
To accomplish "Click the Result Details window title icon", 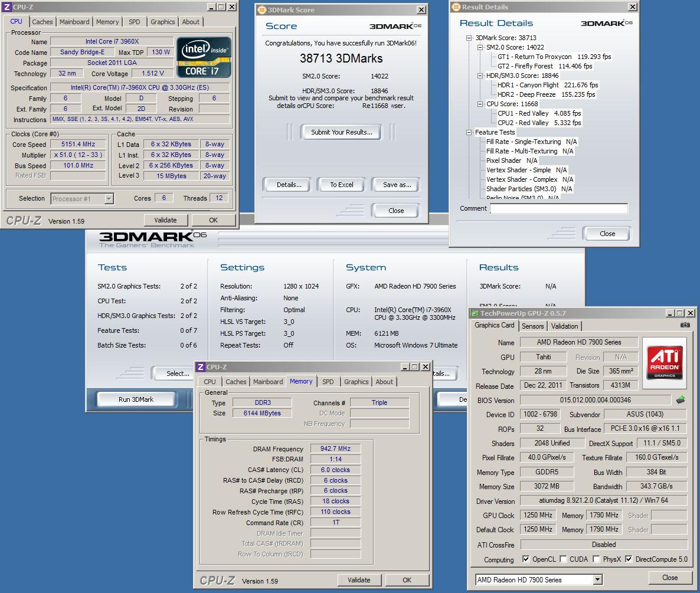I will pos(456,6).
